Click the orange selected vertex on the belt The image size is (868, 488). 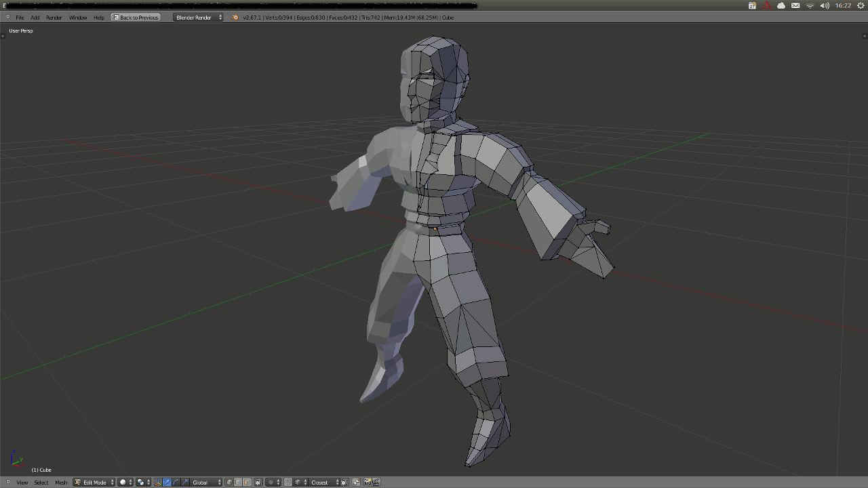point(435,229)
